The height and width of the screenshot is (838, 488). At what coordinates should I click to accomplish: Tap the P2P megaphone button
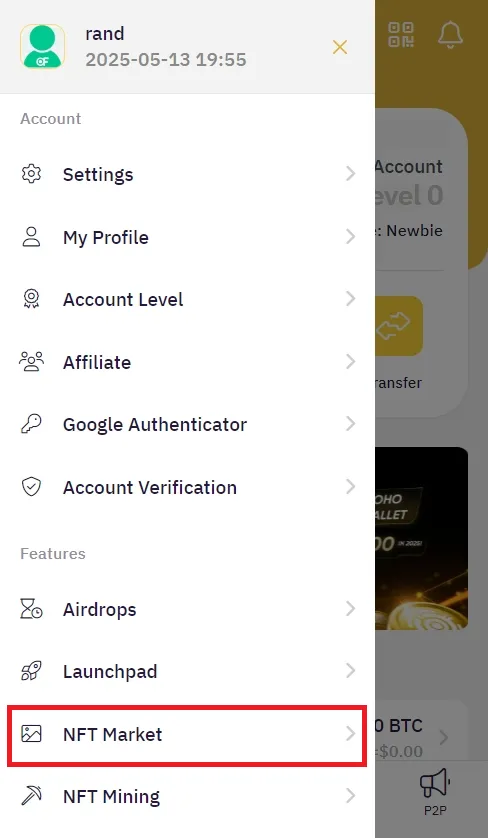(x=435, y=792)
